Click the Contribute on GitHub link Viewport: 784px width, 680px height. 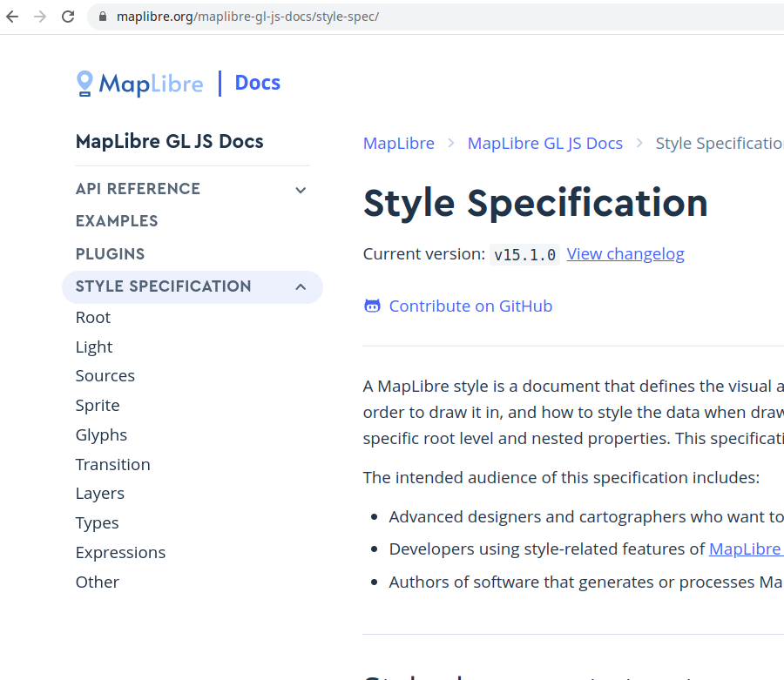click(x=470, y=306)
